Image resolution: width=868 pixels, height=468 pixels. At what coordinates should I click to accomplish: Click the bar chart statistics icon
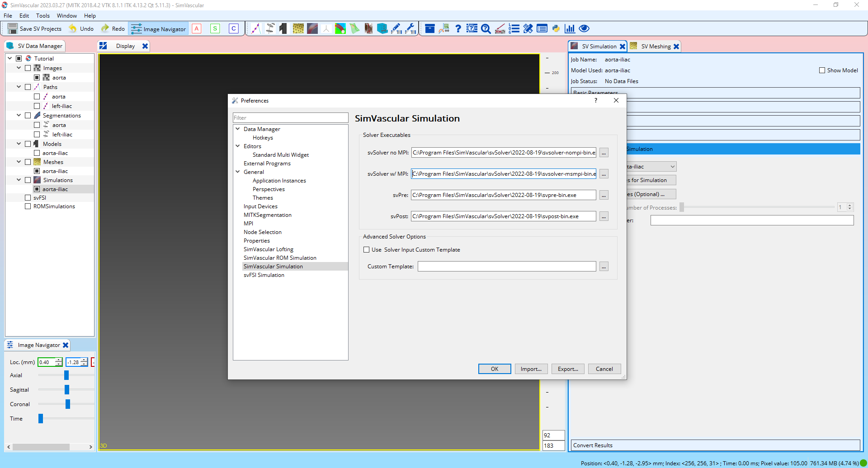pyautogui.click(x=570, y=28)
